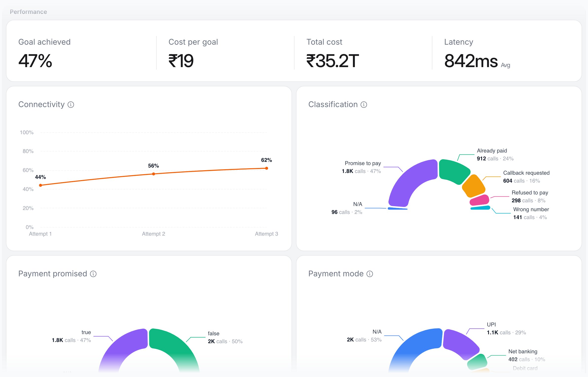Viewport: 588px width, 377px height.
Task: Click the '100%' y-axis label
Action: coord(27,132)
